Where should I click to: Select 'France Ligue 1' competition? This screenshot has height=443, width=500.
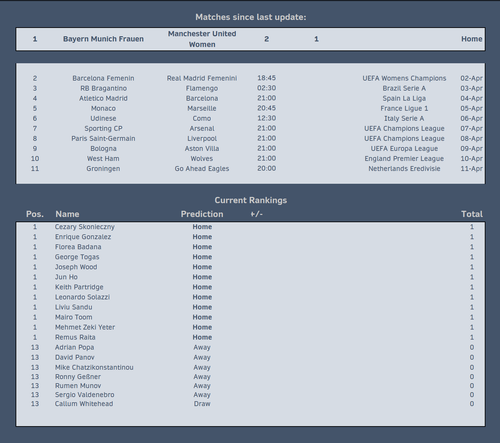click(404, 108)
